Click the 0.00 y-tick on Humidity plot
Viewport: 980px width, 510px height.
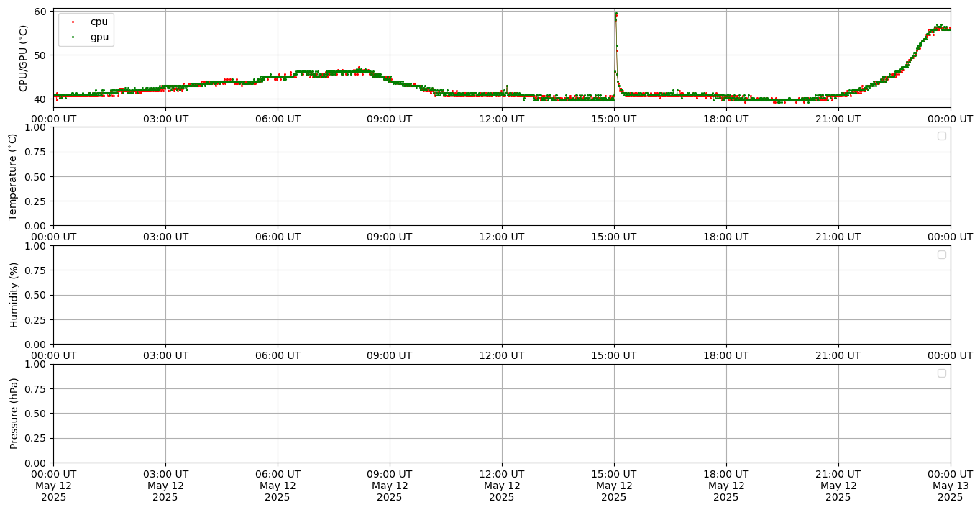[35, 345]
